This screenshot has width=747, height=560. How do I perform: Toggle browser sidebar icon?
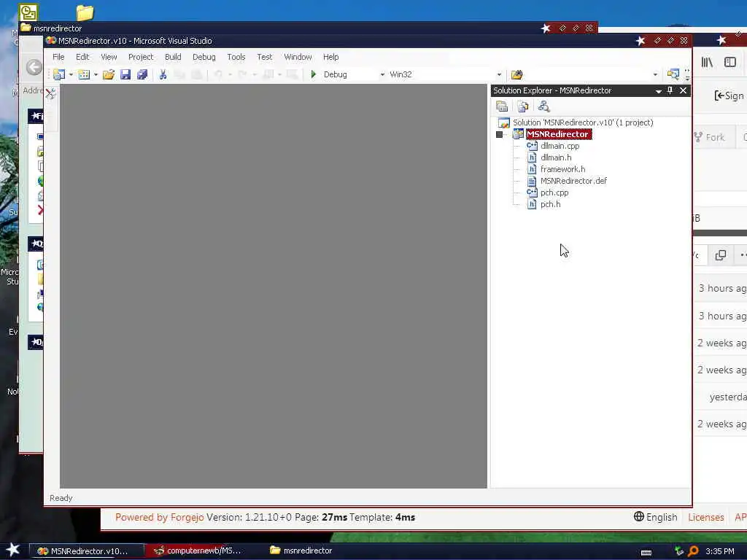(x=730, y=63)
